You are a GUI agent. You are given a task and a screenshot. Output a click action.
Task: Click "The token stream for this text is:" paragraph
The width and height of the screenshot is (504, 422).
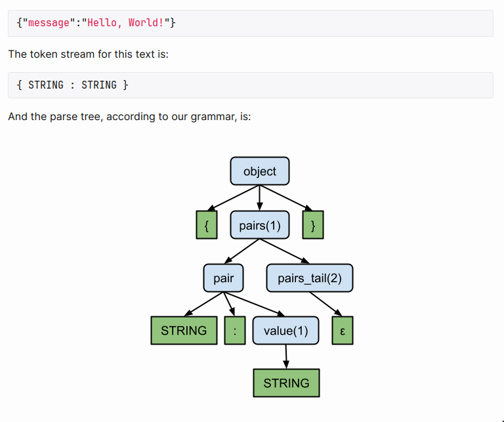(x=88, y=54)
